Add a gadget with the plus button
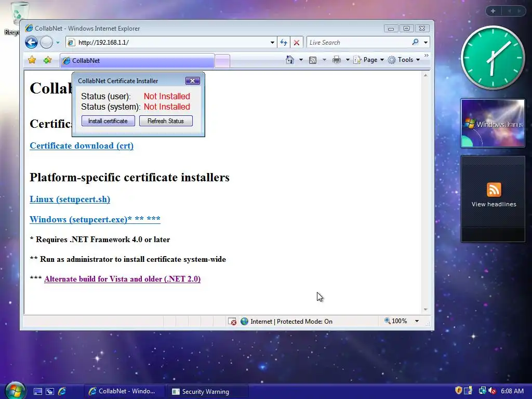This screenshot has width=532, height=399. [x=493, y=11]
